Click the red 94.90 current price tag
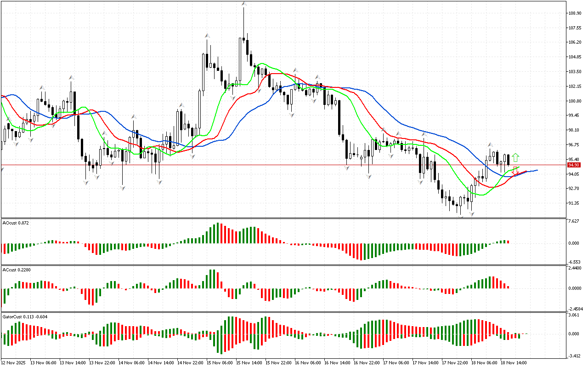Screen dimensions: 588x368 (573, 165)
